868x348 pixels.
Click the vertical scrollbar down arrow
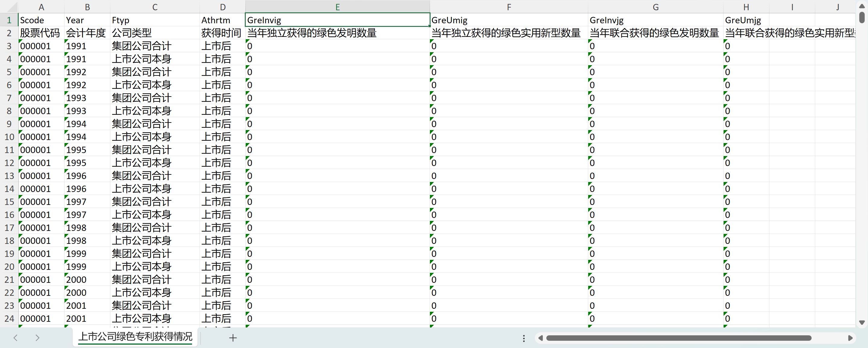point(862,322)
